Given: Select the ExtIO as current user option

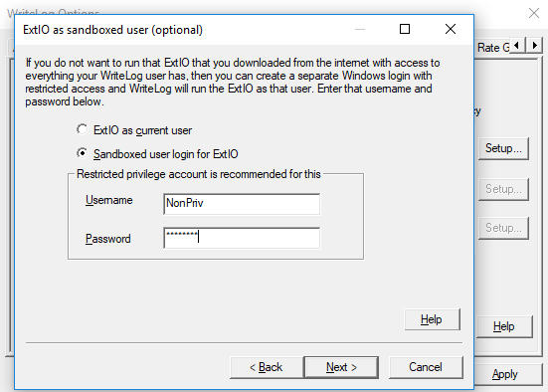Looking at the screenshot, I should (134, 130).
